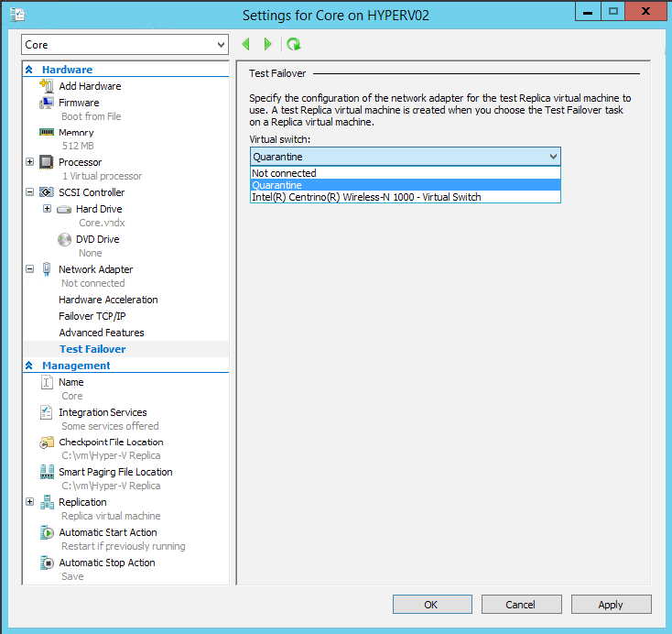Viewport: 672px width, 634px height.
Task: Click the Cancel button
Action: [522, 605]
